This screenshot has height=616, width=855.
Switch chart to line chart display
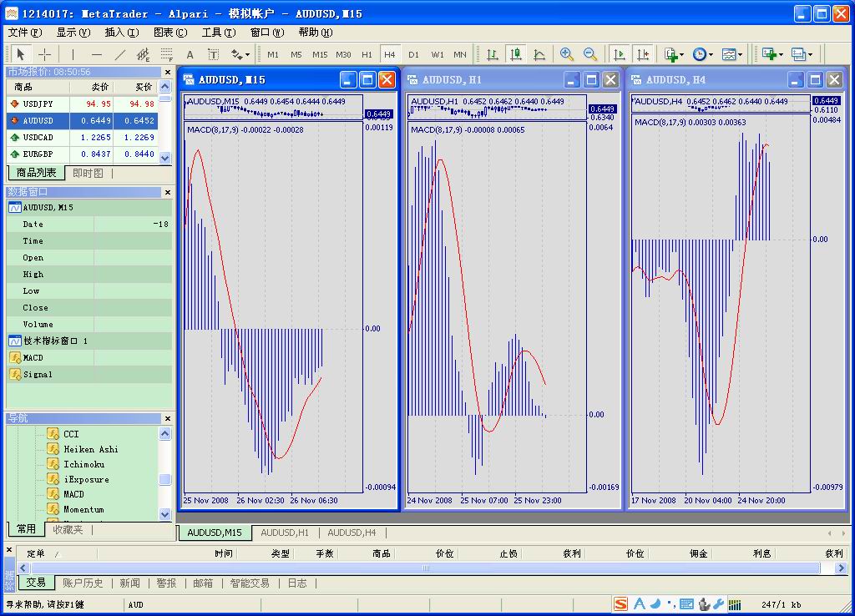pyautogui.click(x=539, y=54)
